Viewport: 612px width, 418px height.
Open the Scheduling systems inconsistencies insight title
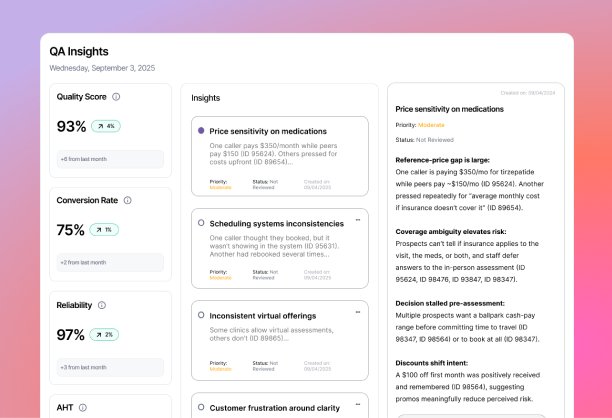coord(277,224)
